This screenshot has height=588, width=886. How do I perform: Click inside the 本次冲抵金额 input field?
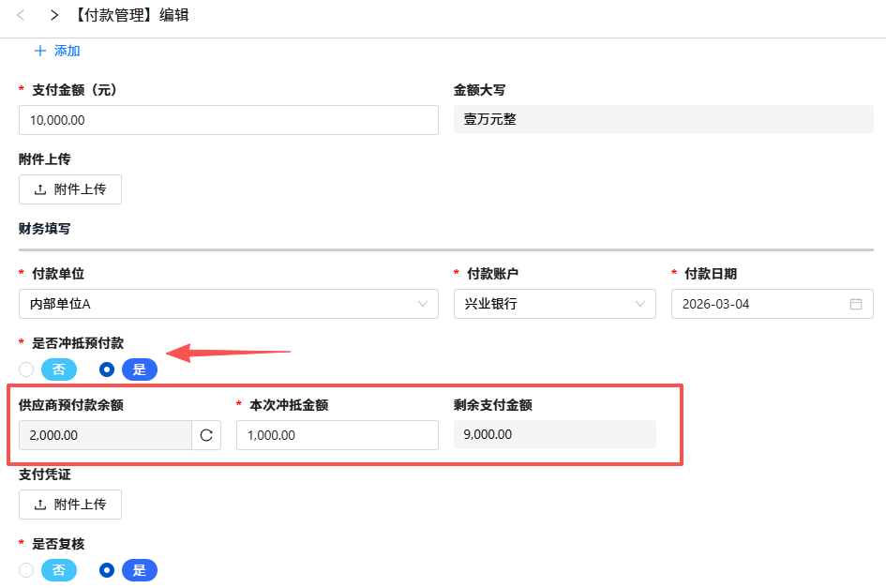[x=338, y=434]
